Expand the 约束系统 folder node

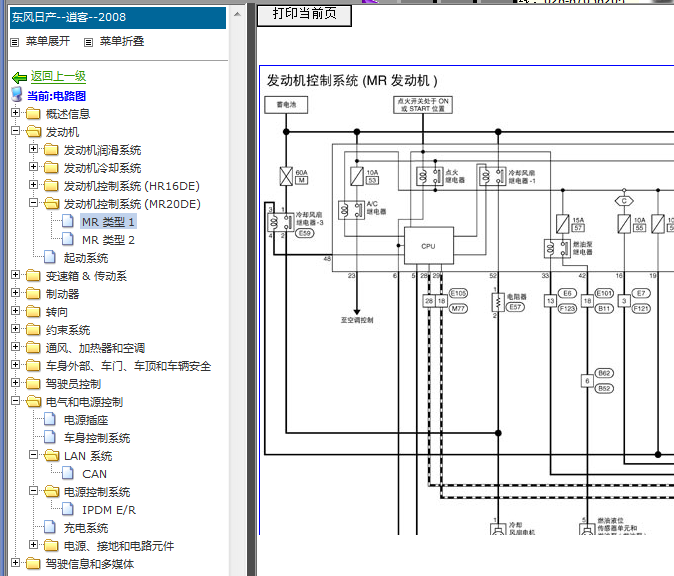[x=15, y=329]
